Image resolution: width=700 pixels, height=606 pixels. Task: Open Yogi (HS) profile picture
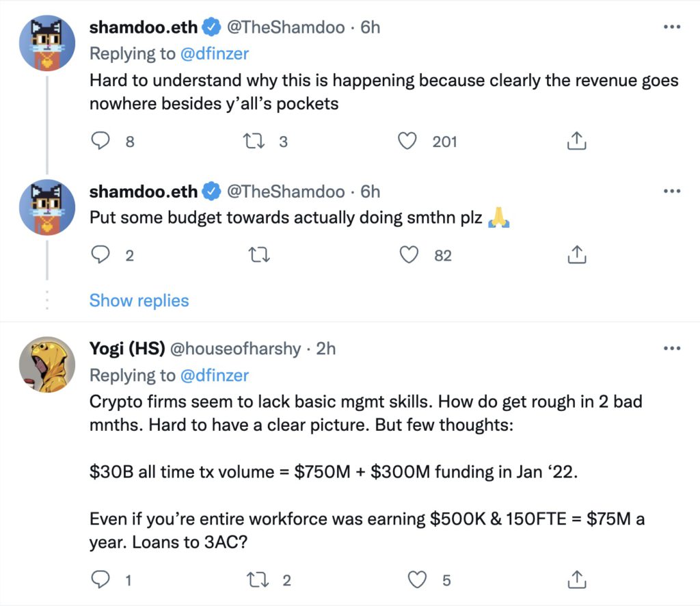point(47,365)
